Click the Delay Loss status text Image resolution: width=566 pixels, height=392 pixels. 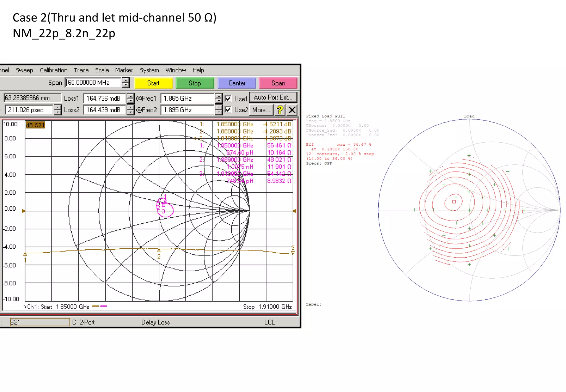[x=156, y=322]
